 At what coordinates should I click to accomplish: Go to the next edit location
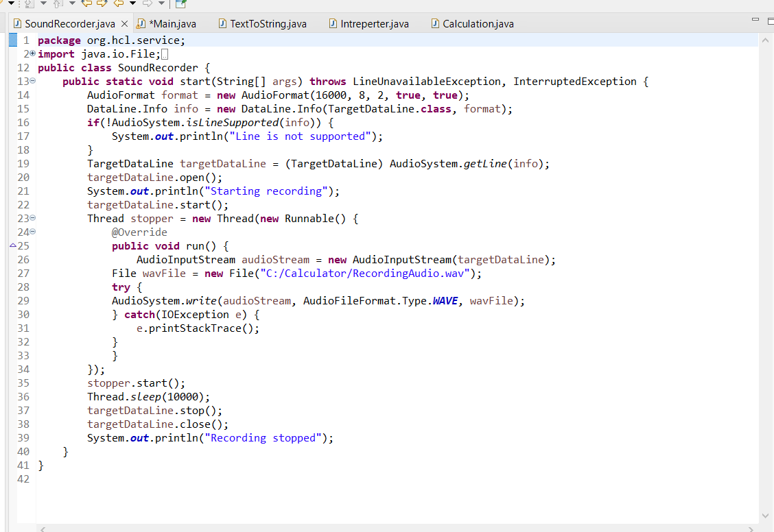(x=102, y=4)
